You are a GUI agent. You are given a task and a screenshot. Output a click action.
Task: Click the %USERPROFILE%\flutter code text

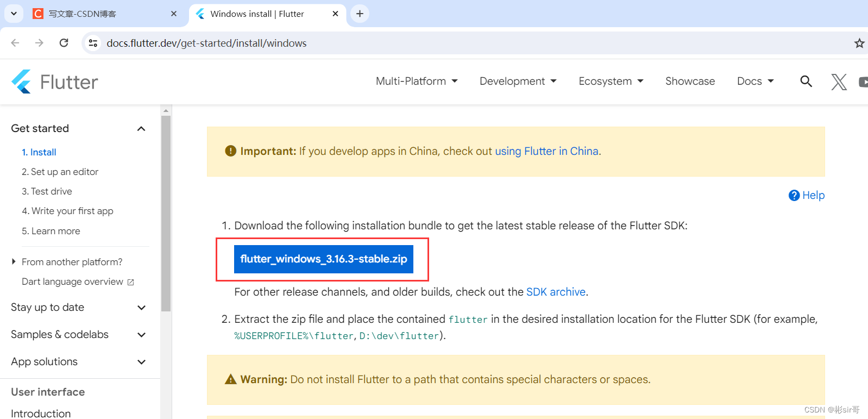pos(294,336)
